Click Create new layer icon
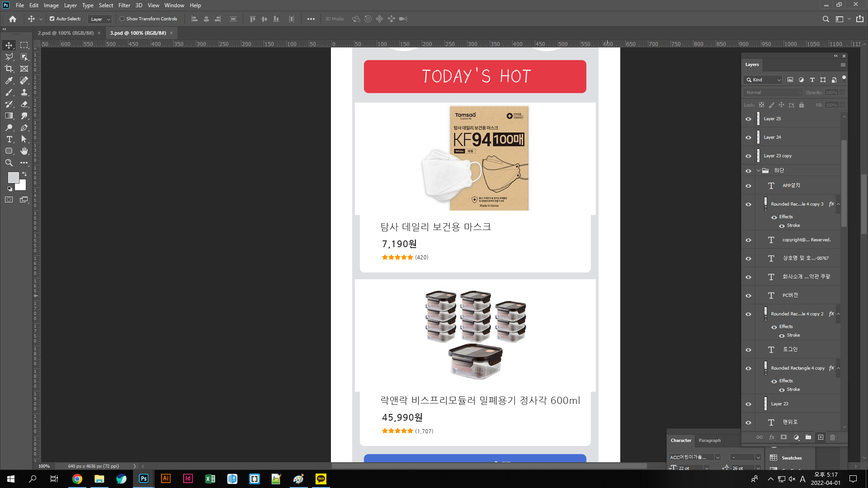The height and width of the screenshot is (488, 868). point(821,437)
